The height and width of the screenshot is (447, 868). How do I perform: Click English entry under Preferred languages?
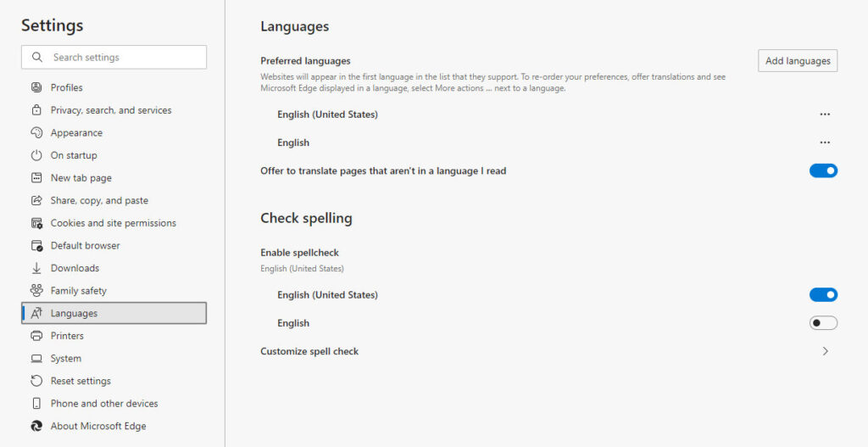pos(293,142)
